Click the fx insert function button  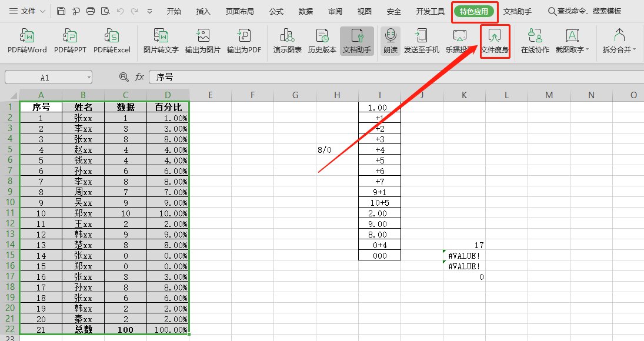139,77
